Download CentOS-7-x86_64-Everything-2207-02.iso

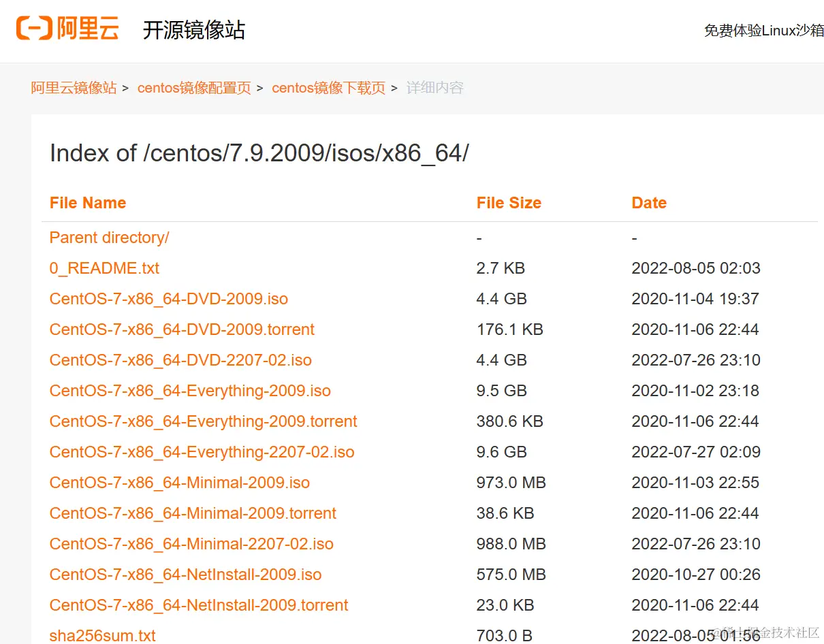coord(202,452)
